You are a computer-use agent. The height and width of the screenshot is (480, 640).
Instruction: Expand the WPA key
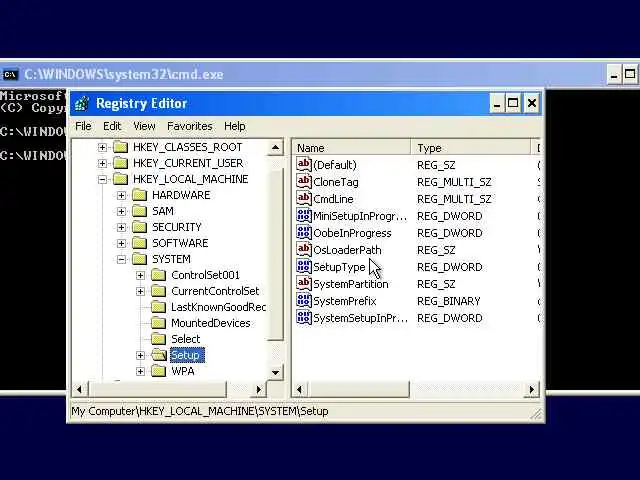(140, 371)
